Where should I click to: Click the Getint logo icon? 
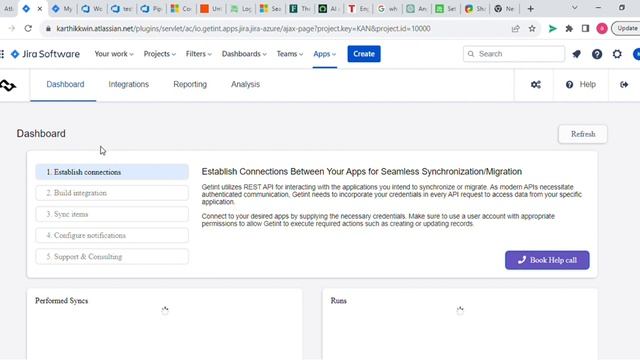8,85
